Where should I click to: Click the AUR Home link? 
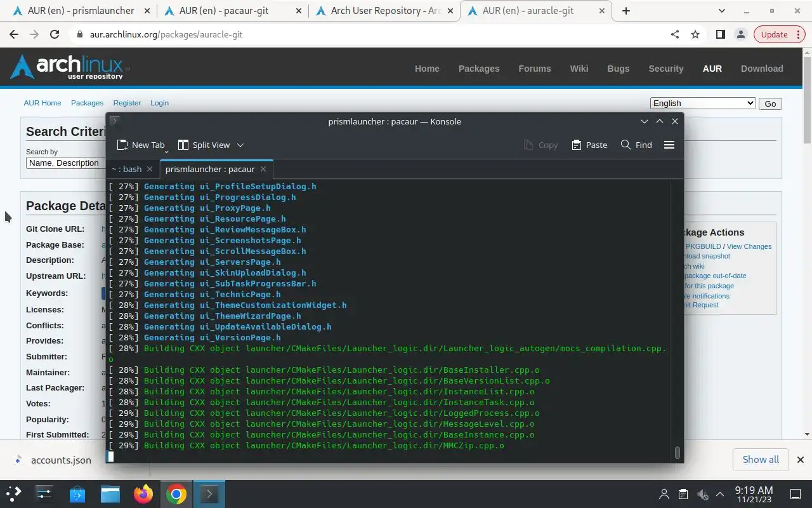(x=43, y=103)
